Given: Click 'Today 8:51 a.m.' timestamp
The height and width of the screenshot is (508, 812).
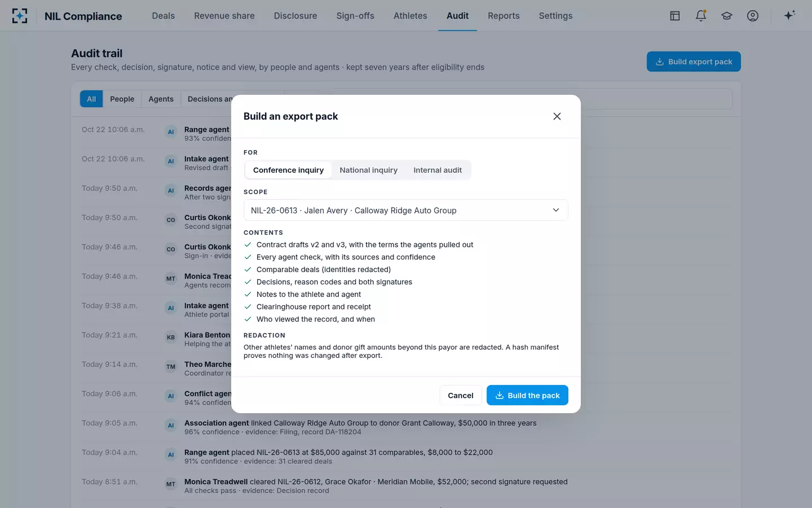Looking at the screenshot, I should pyautogui.click(x=109, y=481).
